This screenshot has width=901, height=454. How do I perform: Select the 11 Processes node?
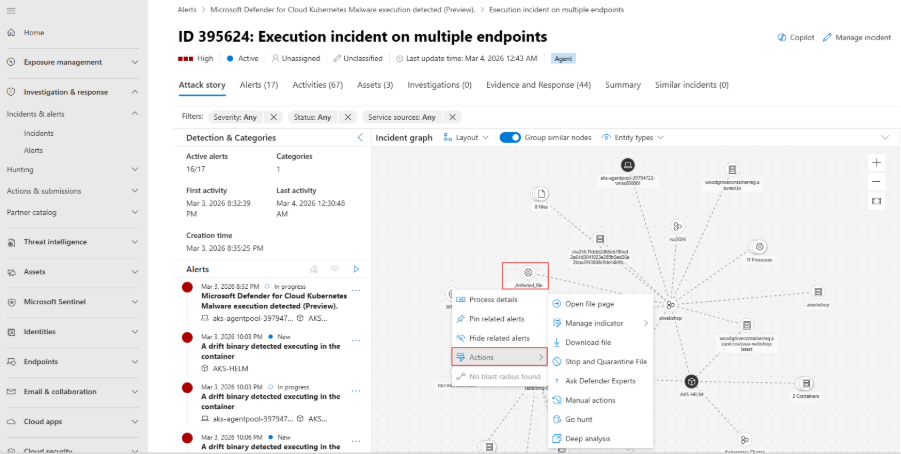759,247
